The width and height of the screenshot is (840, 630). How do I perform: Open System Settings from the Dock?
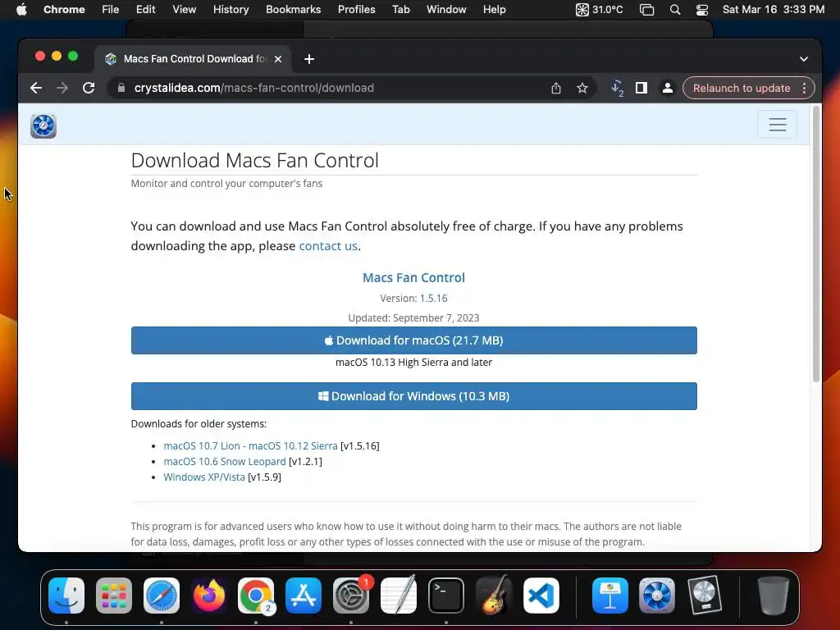pyautogui.click(x=351, y=596)
